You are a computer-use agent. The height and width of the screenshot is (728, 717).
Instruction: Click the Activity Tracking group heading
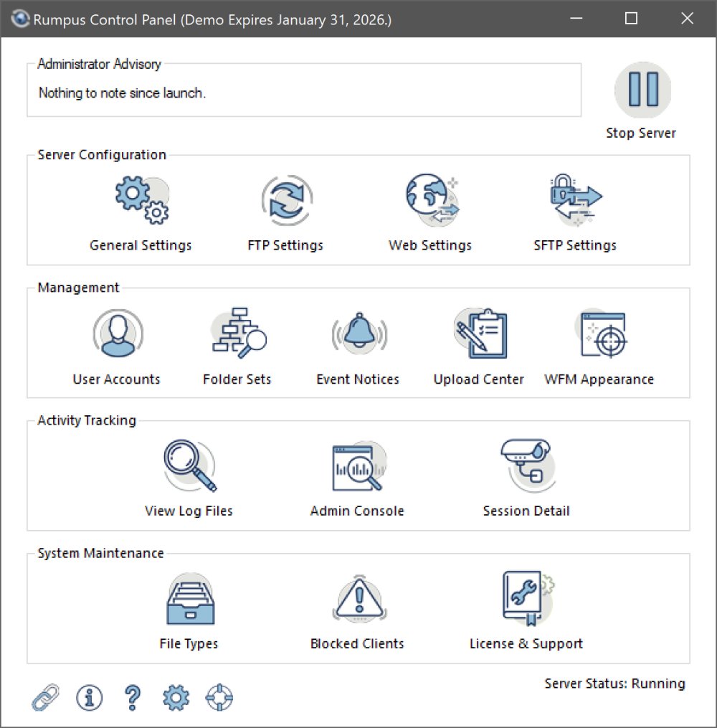click(x=87, y=420)
